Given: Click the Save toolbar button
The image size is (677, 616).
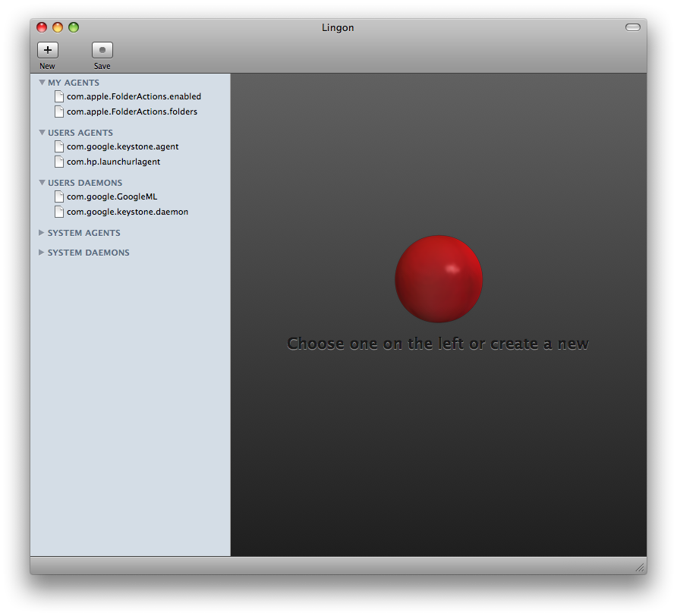Looking at the screenshot, I should pyautogui.click(x=102, y=50).
